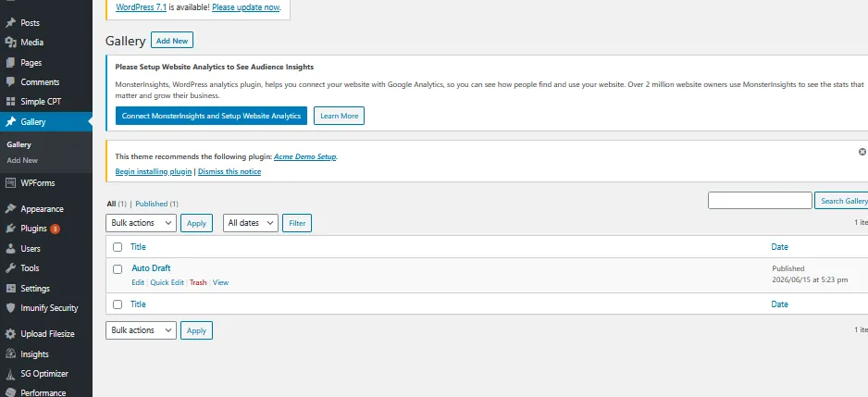Open the All dates dropdown
The height and width of the screenshot is (397, 868).
tap(250, 223)
